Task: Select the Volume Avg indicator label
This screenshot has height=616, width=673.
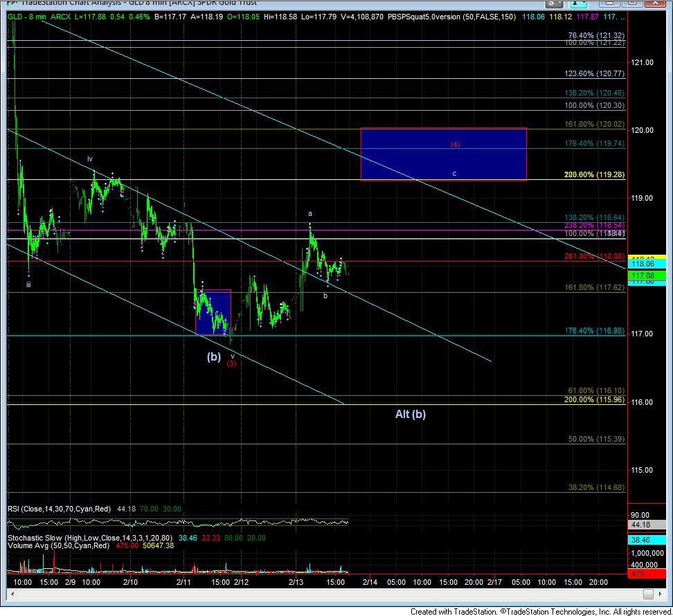Action: coord(58,545)
